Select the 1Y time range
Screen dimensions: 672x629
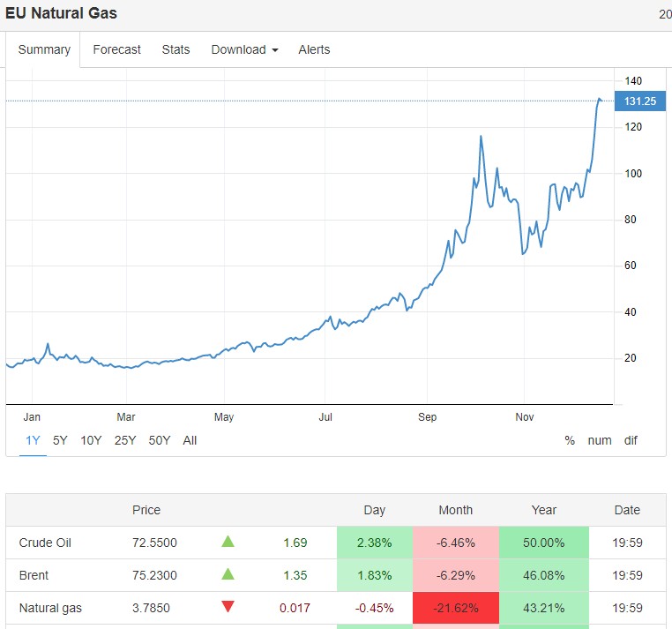tap(33, 440)
